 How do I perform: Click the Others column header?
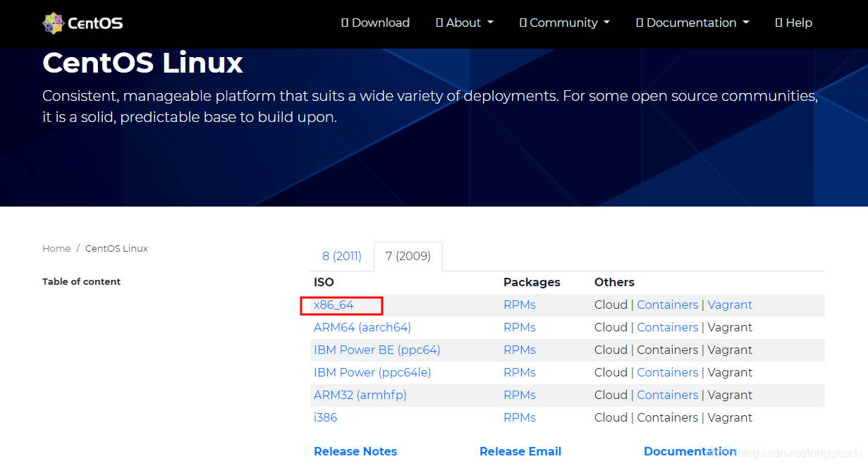(614, 282)
